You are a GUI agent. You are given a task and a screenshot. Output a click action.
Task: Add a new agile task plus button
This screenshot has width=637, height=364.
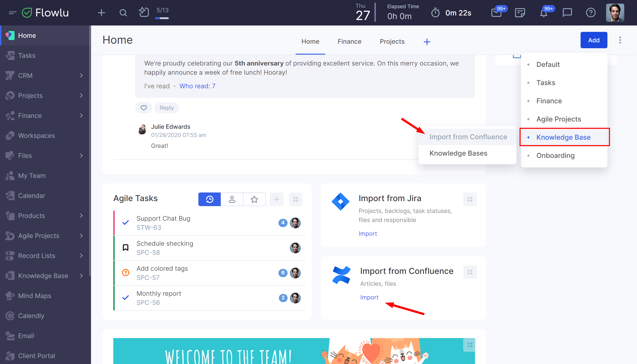pyautogui.click(x=276, y=199)
